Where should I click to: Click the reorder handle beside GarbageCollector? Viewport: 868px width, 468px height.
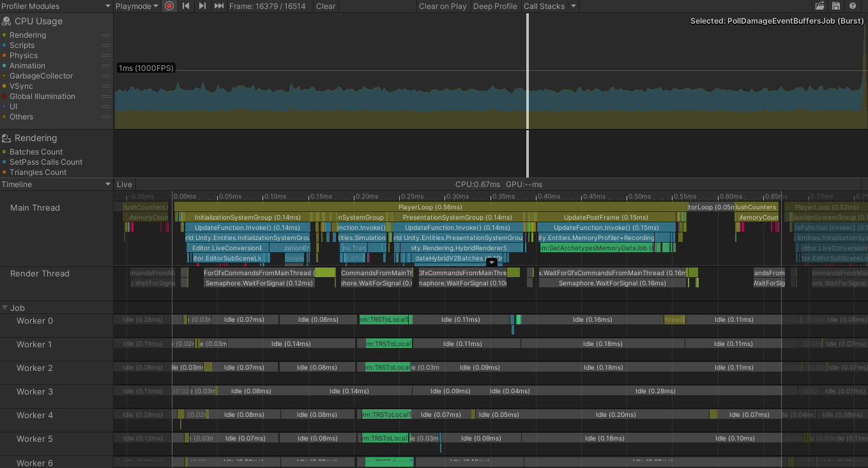pos(106,76)
